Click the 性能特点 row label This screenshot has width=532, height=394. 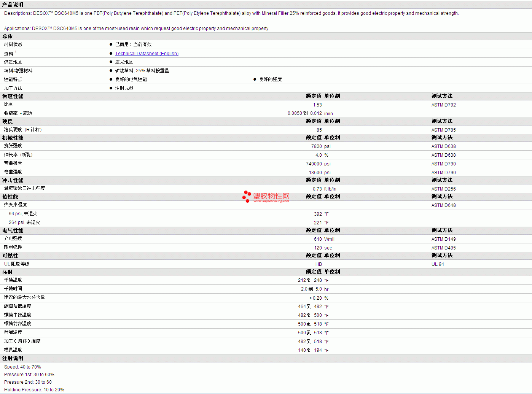(x=13, y=79)
